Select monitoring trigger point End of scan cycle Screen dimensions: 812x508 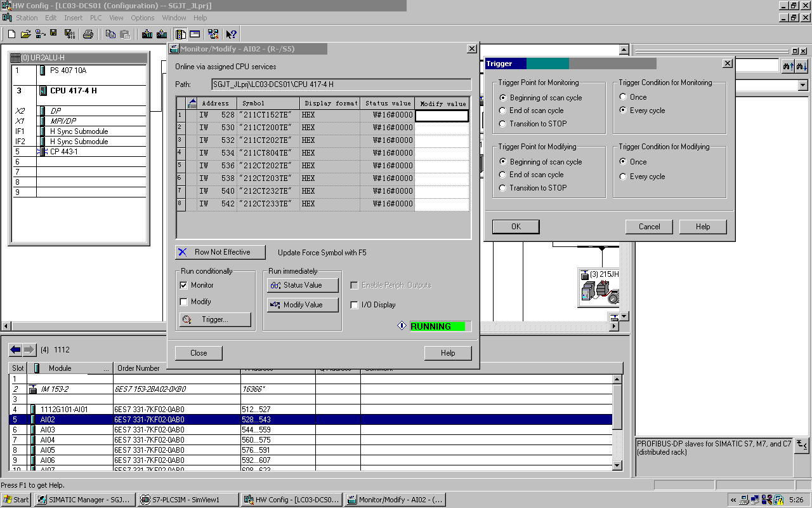click(503, 110)
